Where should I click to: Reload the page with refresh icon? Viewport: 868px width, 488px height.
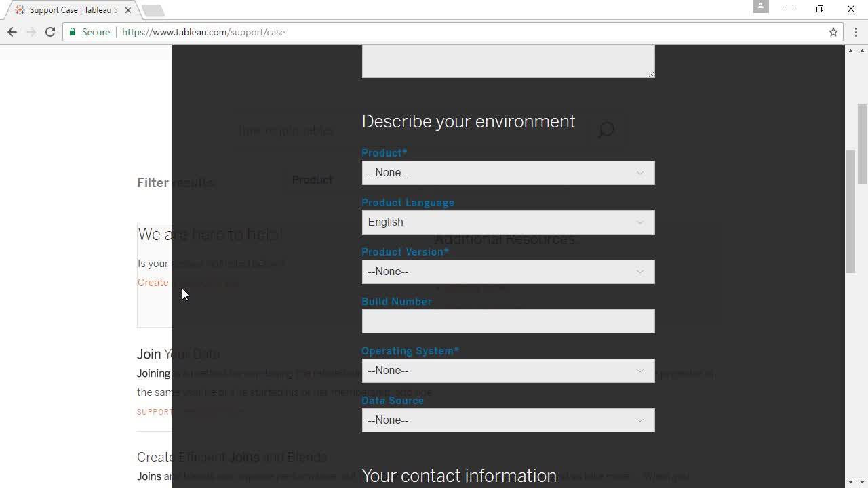50,32
